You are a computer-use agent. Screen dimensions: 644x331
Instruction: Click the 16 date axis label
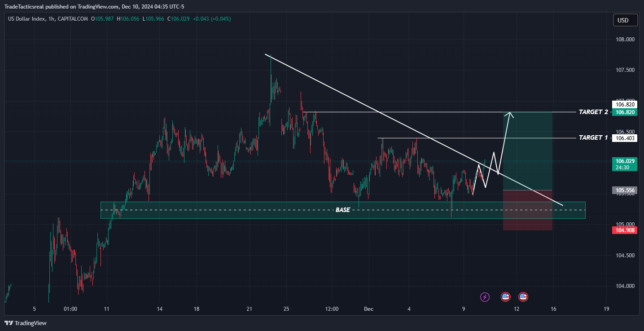pos(553,309)
